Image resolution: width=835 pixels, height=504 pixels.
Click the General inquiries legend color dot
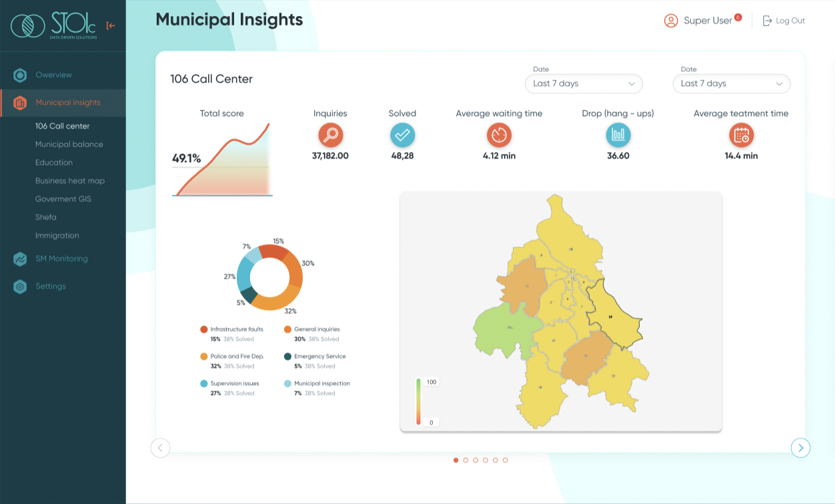click(287, 329)
